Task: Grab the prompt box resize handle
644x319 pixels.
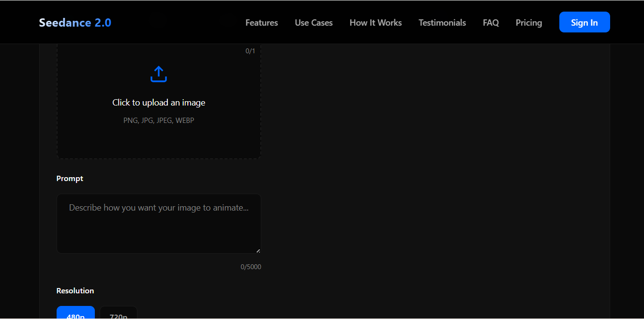Action: click(x=258, y=250)
